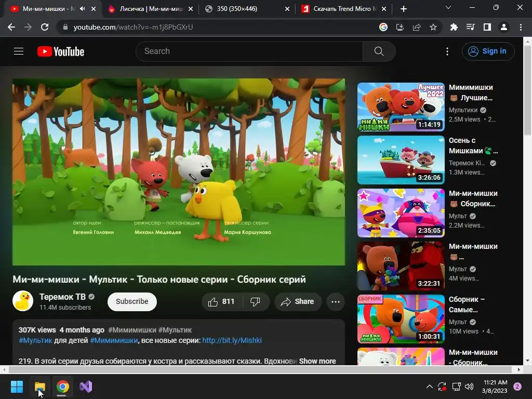
Task: Open the tab search dropdown chevron
Action: pos(448,7)
